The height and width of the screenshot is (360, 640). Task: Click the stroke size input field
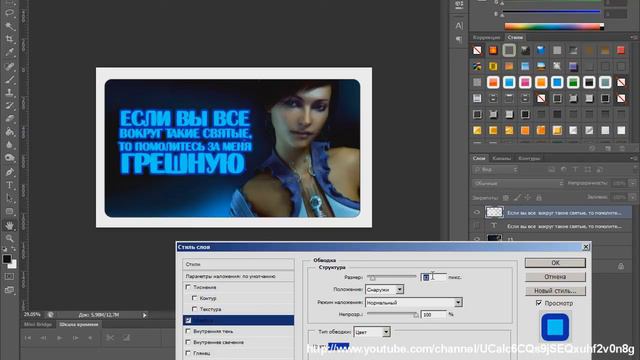coord(433,277)
